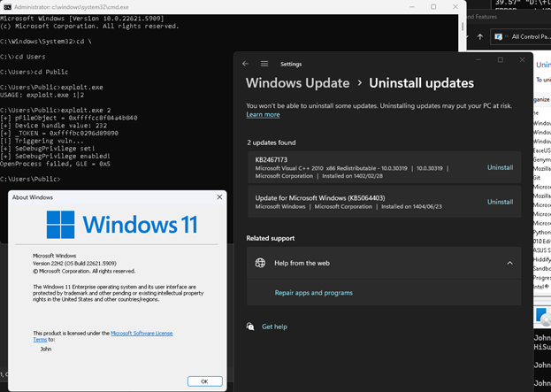Image resolution: width=551 pixels, height=392 pixels.
Task: Click 'Triggering vuln...' line in cmd
Action: 42,141
